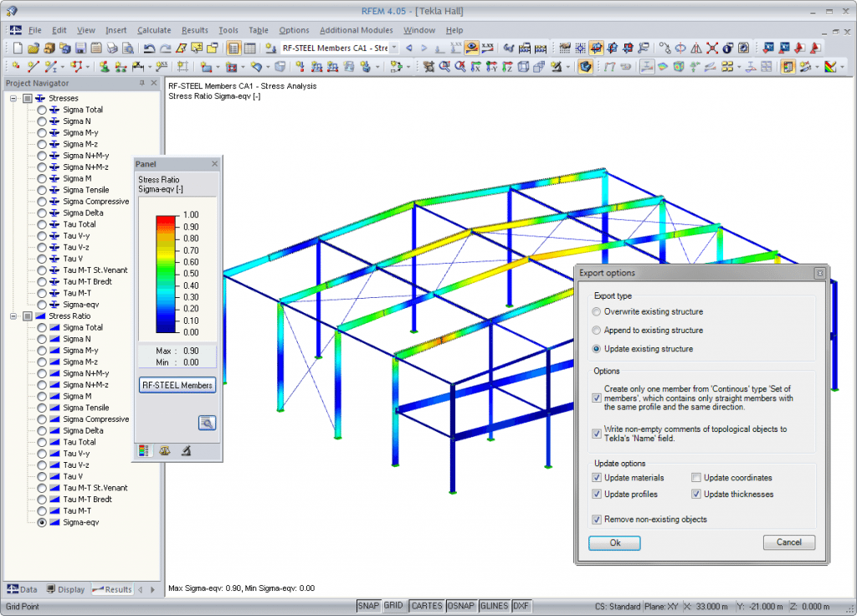Click the Undo arrow in the toolbar
This screenshot has width=857, height=616.
click(x=149, y=48)
